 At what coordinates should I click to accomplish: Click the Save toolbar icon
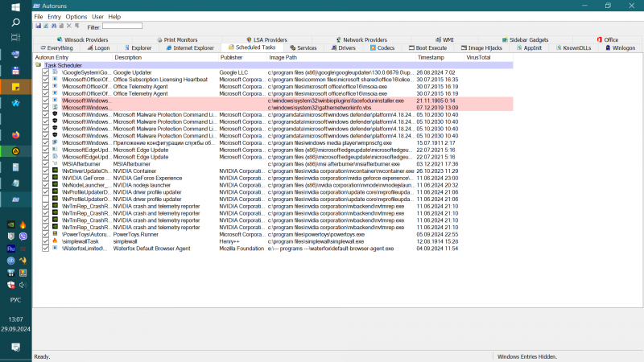point(38,26)
